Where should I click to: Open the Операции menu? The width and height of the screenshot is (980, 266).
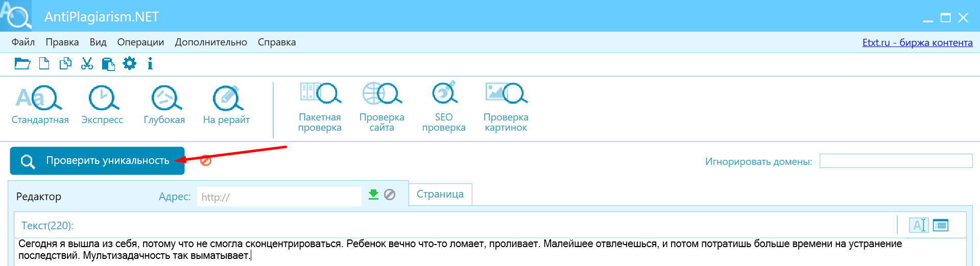[140, 42]
